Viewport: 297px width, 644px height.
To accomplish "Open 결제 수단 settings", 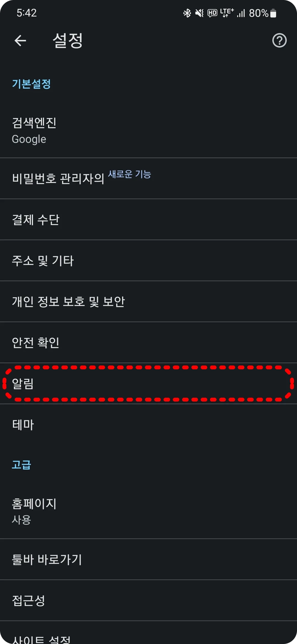I will tap(148, 219).
